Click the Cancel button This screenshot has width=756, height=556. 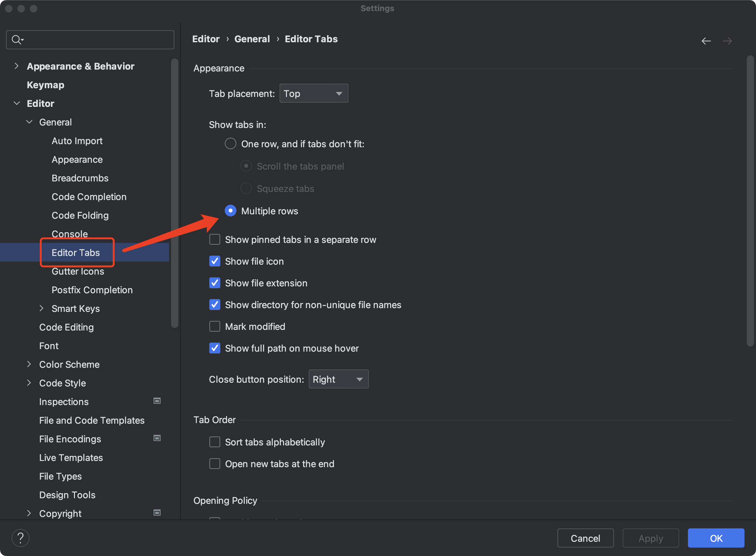click(x=585, y=538)
